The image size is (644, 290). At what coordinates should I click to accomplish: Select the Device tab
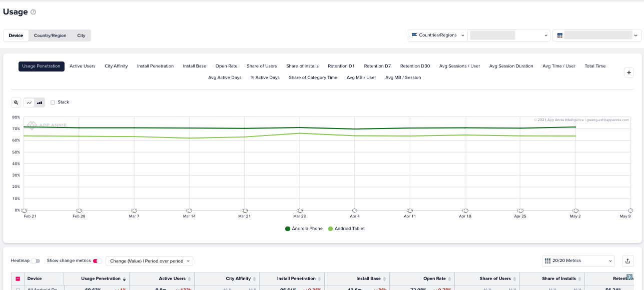click(16, 35)
